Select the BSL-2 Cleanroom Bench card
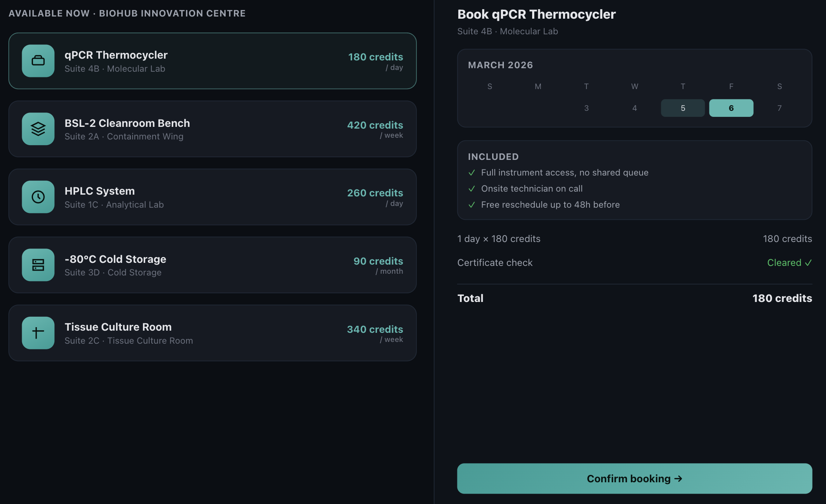 tap(213, 129)
